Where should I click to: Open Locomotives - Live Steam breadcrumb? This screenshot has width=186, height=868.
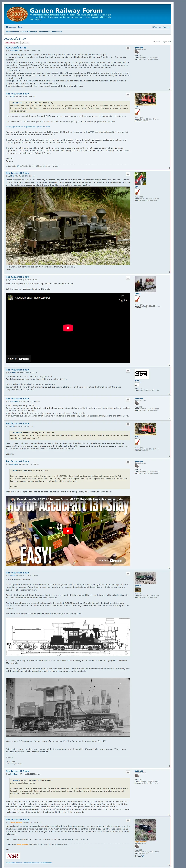[x=51, y=32]
